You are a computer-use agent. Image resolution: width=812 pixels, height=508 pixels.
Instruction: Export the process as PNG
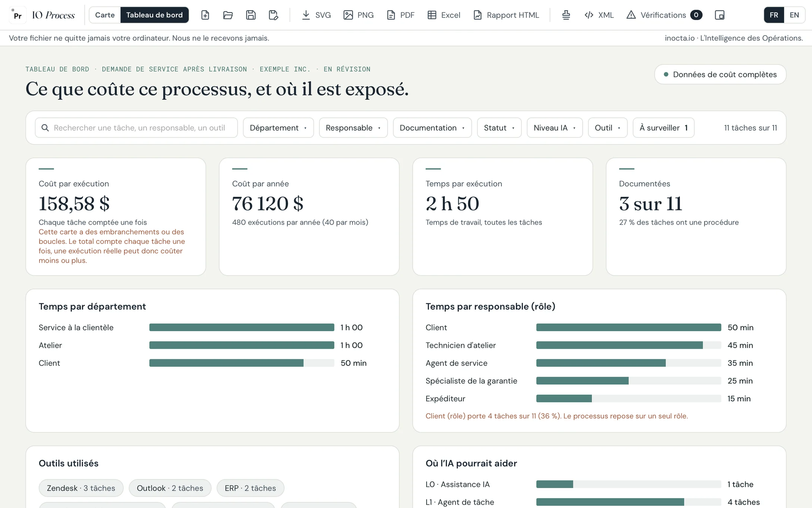359,15
